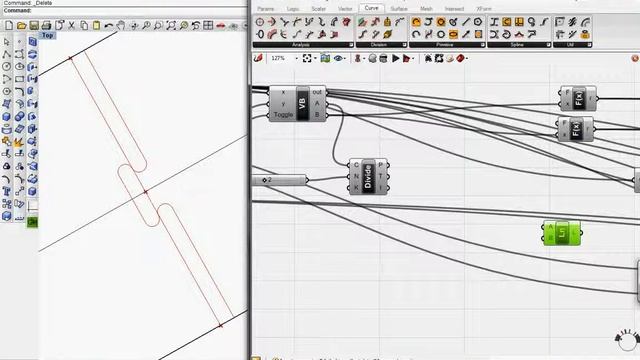Open the Intersect tab

[x=454, y=9]
